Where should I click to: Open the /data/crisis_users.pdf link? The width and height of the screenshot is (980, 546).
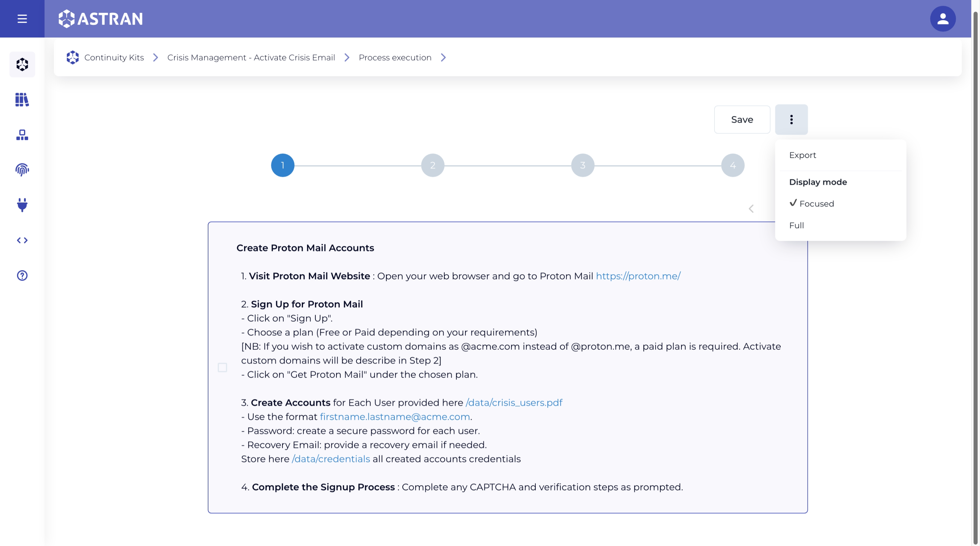click(x=514, y=403)
